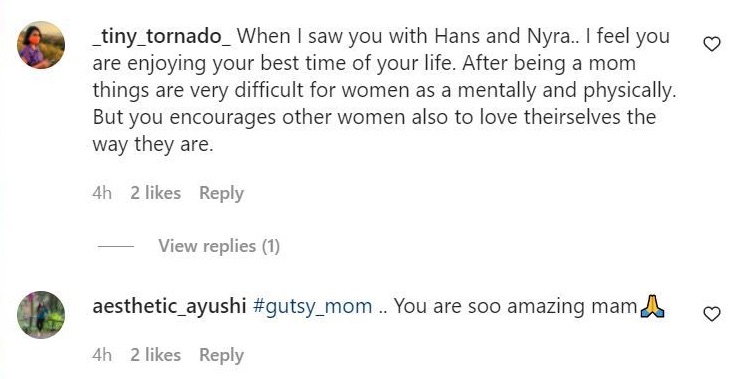The height and width of the screenshot is (379, 740).
Task: Reply to the _tiny_tornado_ comment
Action: tap(221, 193)
